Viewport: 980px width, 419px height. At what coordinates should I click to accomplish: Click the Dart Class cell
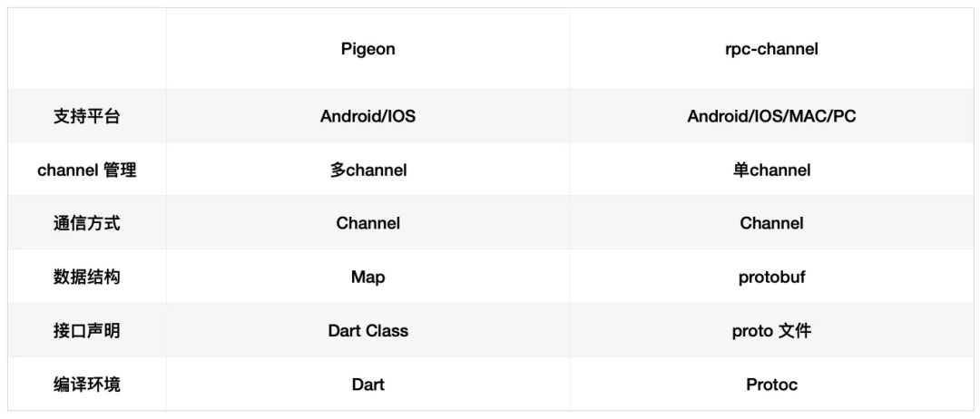(x=367, y=330)
